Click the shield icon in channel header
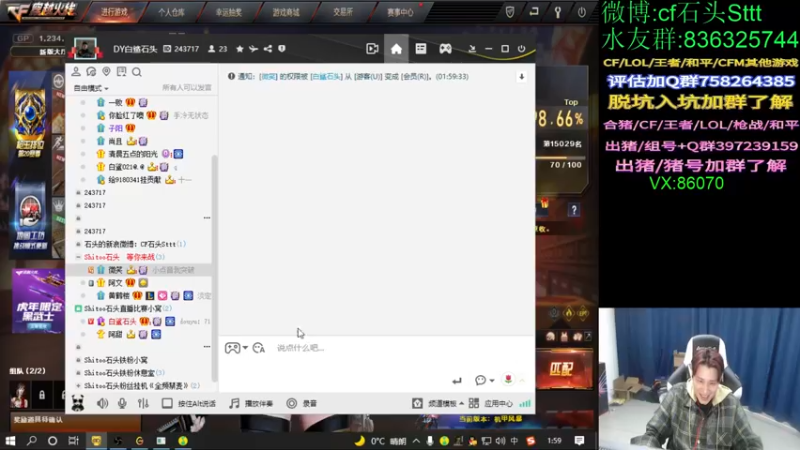The width and height of the screenshot is (800, 450). (282, 49)
